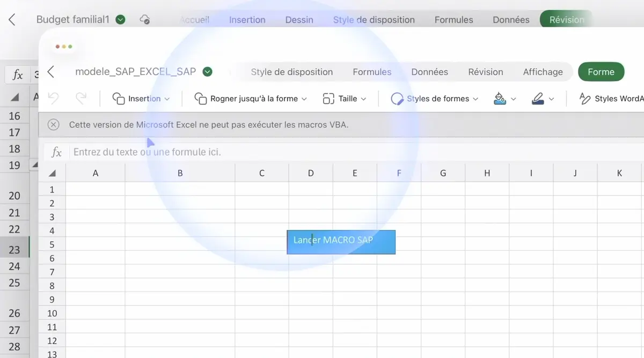Click the shape outline pen icon

538,99
